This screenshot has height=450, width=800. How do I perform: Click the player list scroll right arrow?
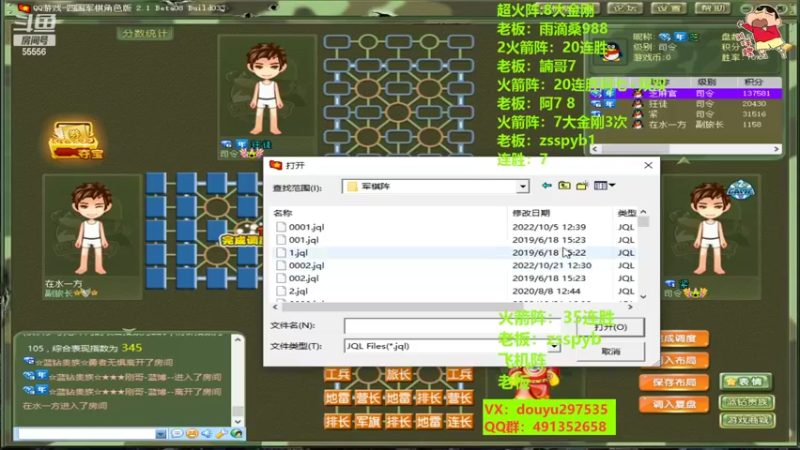776,149
